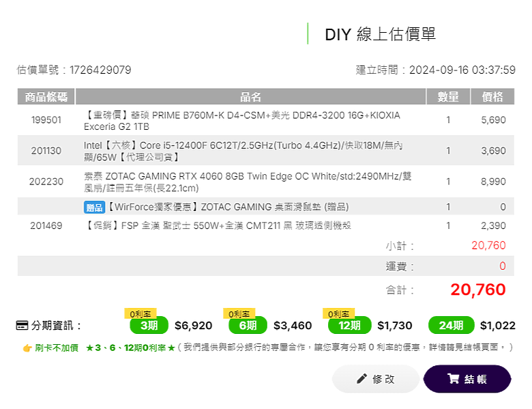This screenshot has height=409, width=532.
Task: Click the shopping cart icon on 結帳
Action: click(454, 378)
